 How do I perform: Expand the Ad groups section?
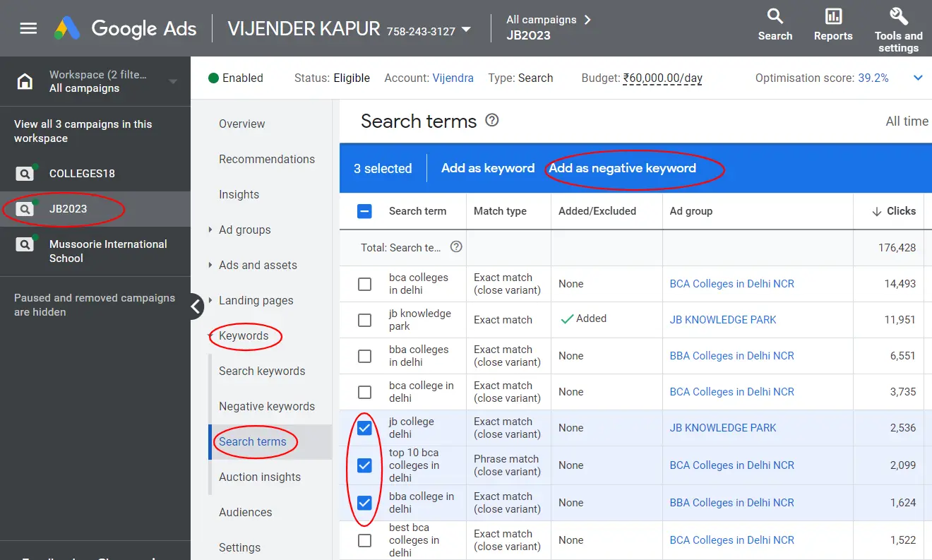pyautogui.click(x=210, y=230)
